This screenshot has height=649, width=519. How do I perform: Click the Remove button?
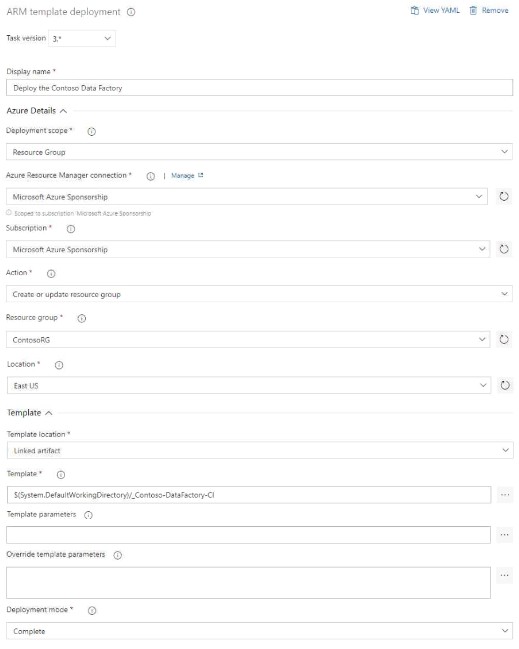[489, 11]
